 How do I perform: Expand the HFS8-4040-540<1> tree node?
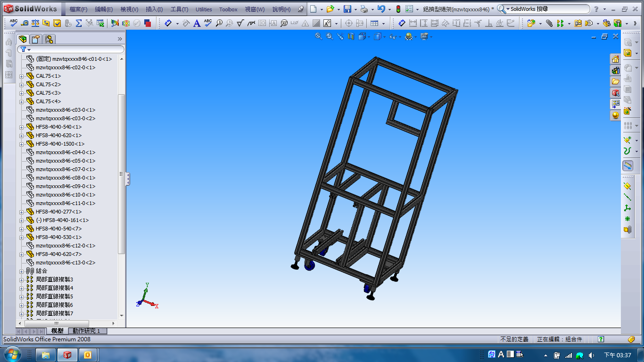(21, 127)
